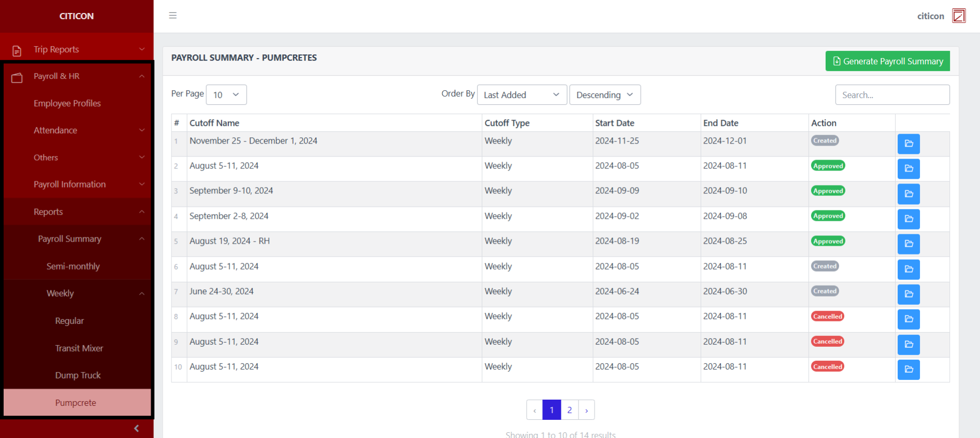Open folder for September 2-8, 2024 row
The height and width of the screenshot is (438, 980).
click(908, 219)
